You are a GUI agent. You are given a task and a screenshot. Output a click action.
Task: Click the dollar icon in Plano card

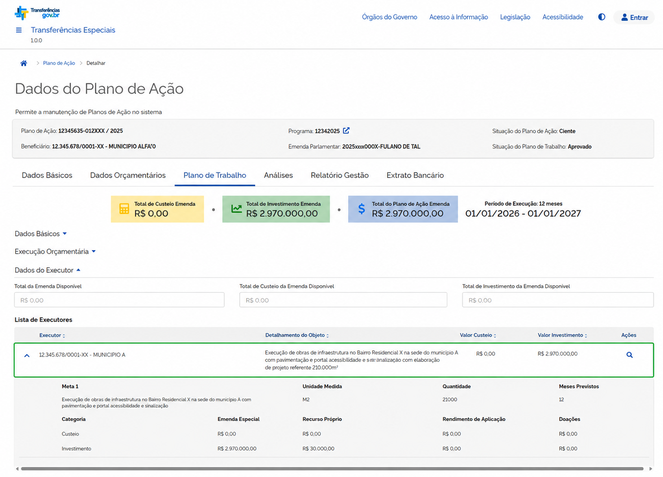361,209
